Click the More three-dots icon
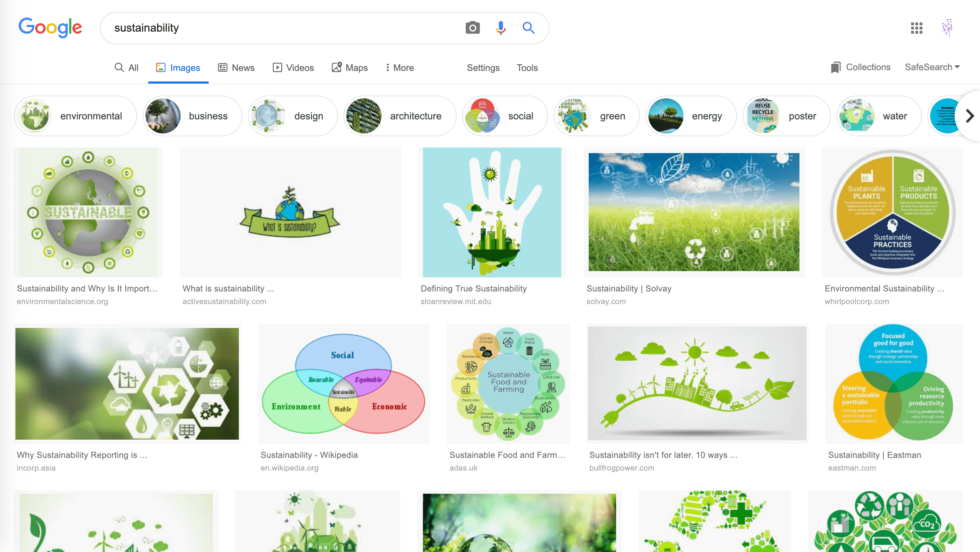Screen dimensions: 980x552 (387, 67)
